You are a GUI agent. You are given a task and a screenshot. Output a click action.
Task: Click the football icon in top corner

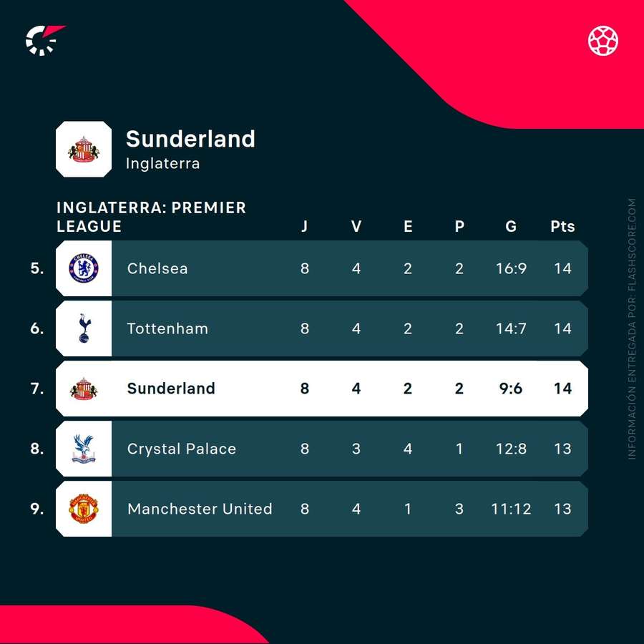603,41
